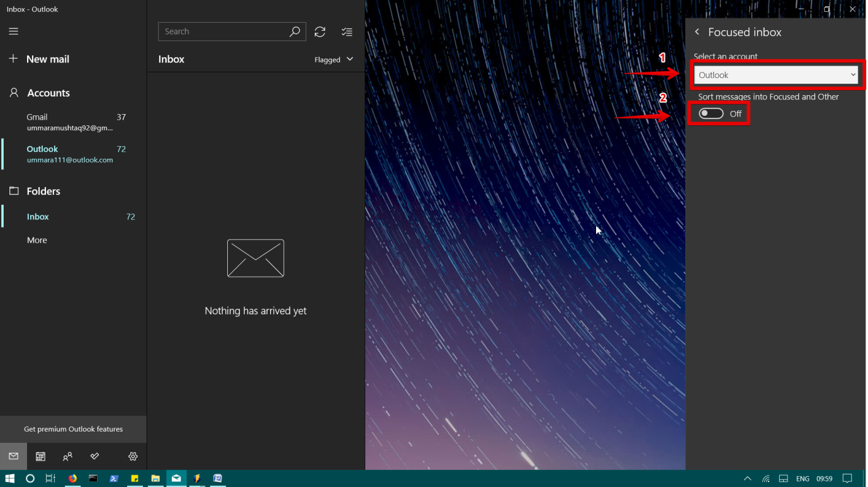Open the Action Center notifications

click(847, 479)
